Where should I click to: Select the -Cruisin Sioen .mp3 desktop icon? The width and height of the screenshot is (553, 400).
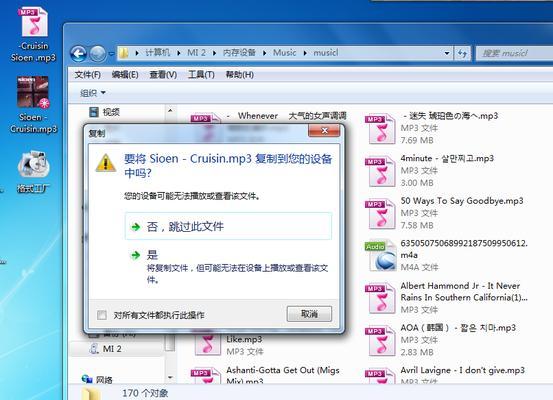[33, 35]
